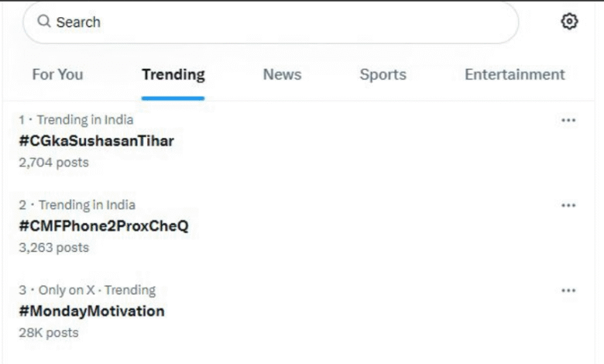604x364 pixels.
Task: Switch to the For You tab
Action: [x=57, y=75]
